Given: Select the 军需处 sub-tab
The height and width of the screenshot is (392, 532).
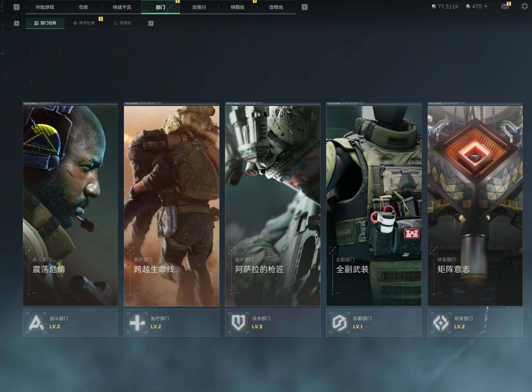Looking at the screenshot, I should 123,23.
